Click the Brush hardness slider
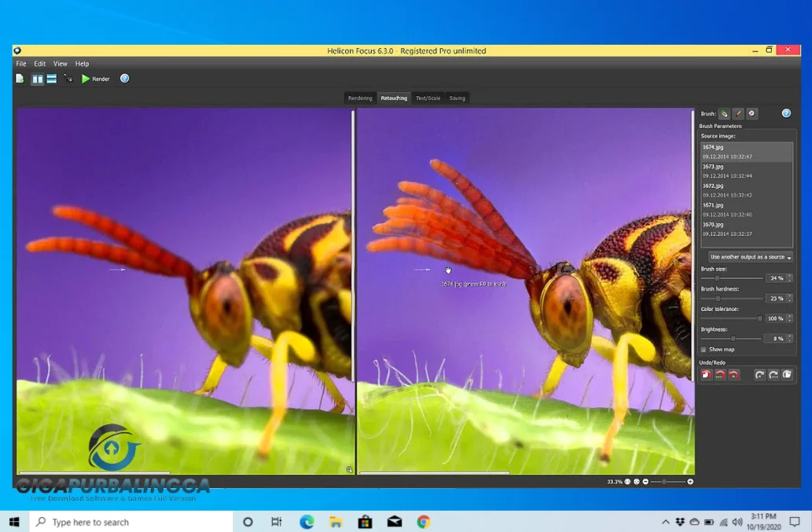Image resolution: width=812 pixels, height=532 pixels. (x=731, y=299)
